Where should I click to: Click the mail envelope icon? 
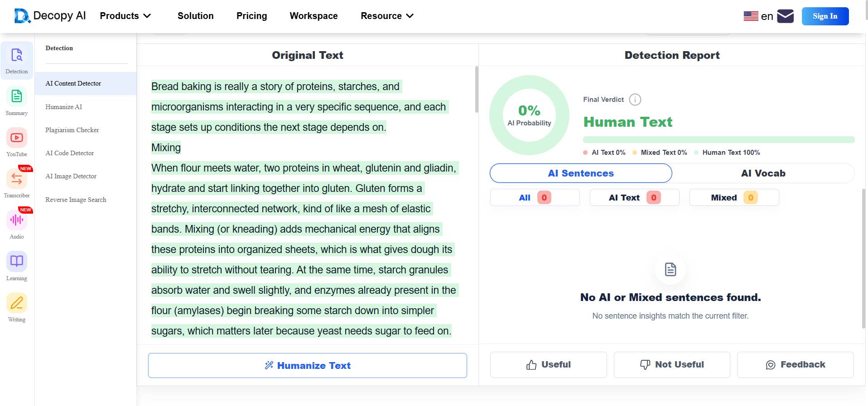tap(785, 16)
